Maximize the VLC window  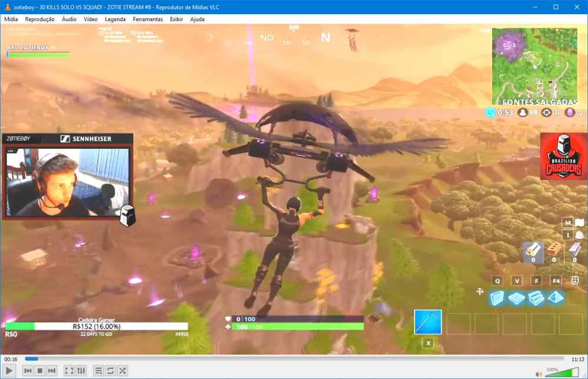click(556, 6)
